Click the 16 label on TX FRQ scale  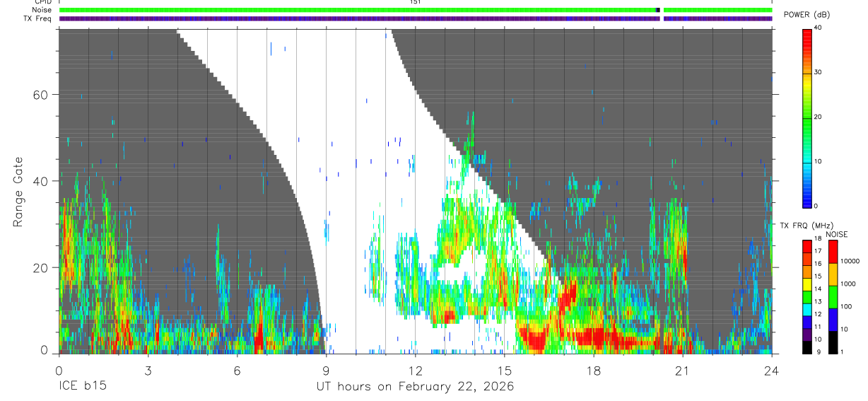point(819,264)
